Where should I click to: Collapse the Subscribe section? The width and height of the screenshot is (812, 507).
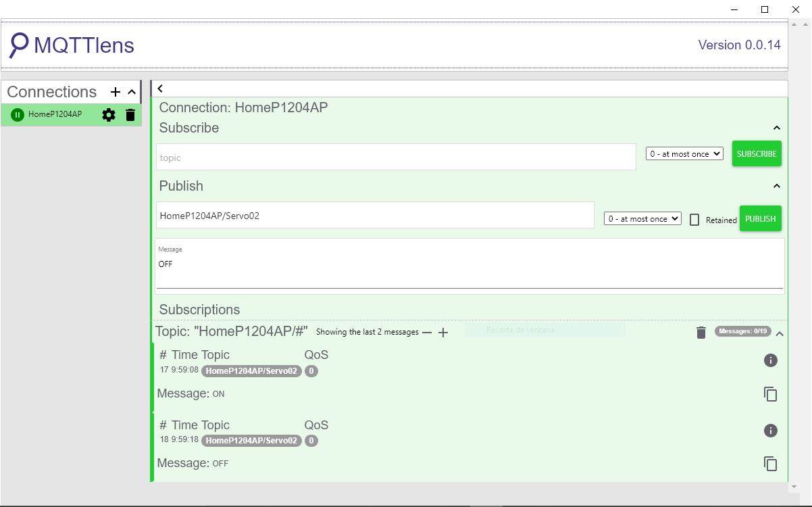[x=777, y=128]
